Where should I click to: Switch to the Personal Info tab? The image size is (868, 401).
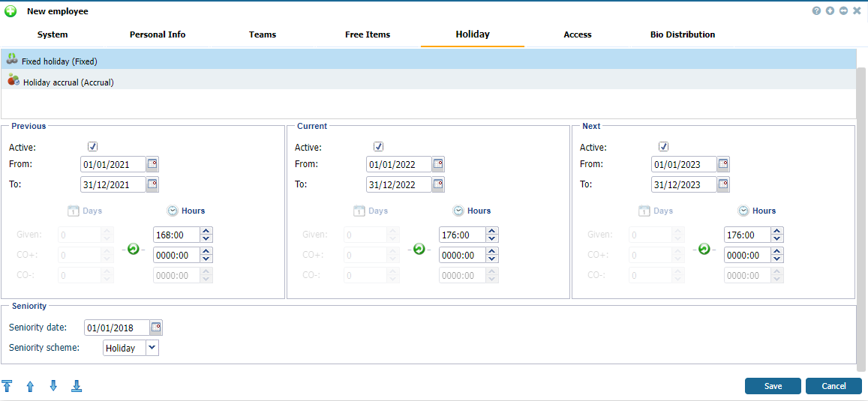158,34
